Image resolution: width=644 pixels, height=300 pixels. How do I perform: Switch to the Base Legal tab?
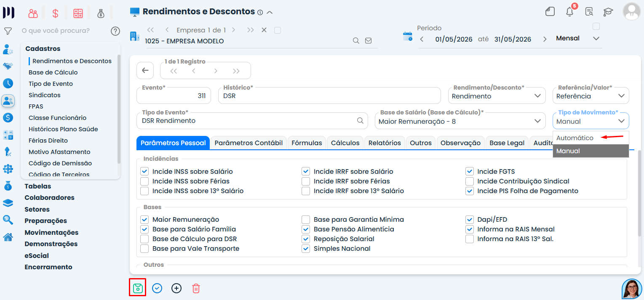click(507, 143)
